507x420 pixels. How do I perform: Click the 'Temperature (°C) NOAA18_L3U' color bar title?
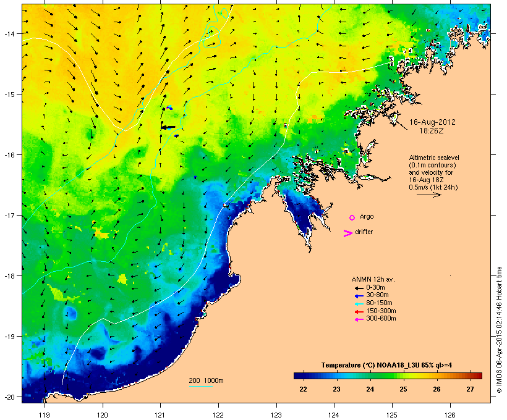point(370,366)
